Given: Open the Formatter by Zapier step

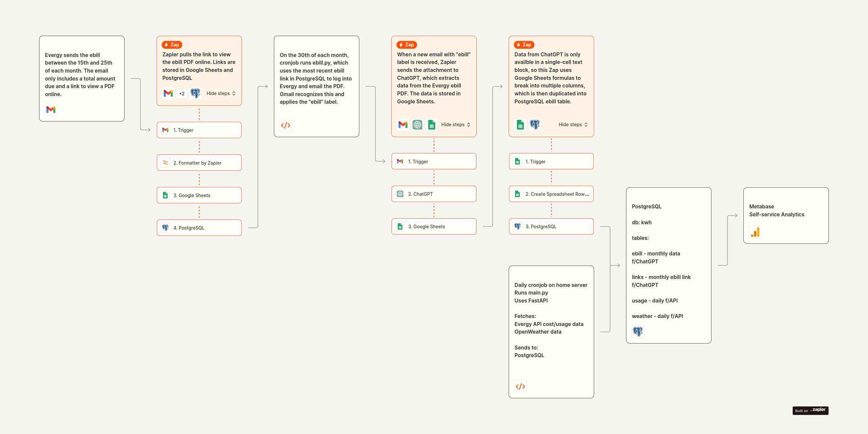Looking at the screenshot, I should [199, 163].
